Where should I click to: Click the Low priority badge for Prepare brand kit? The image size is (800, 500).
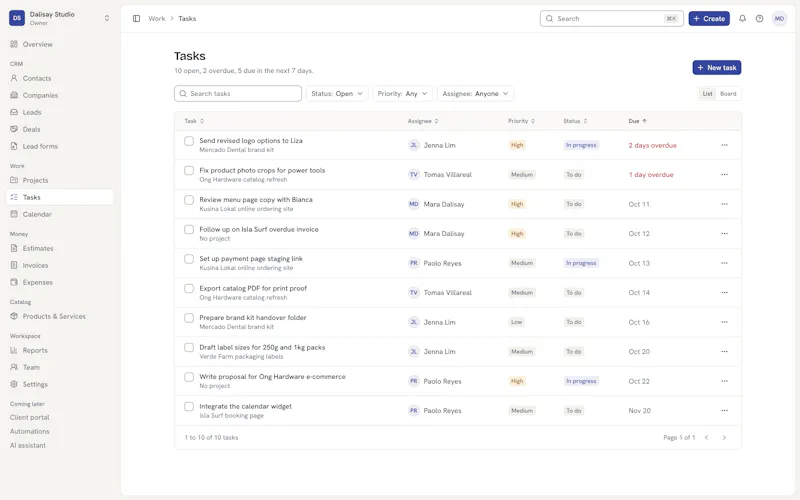[x=516, y=322]
